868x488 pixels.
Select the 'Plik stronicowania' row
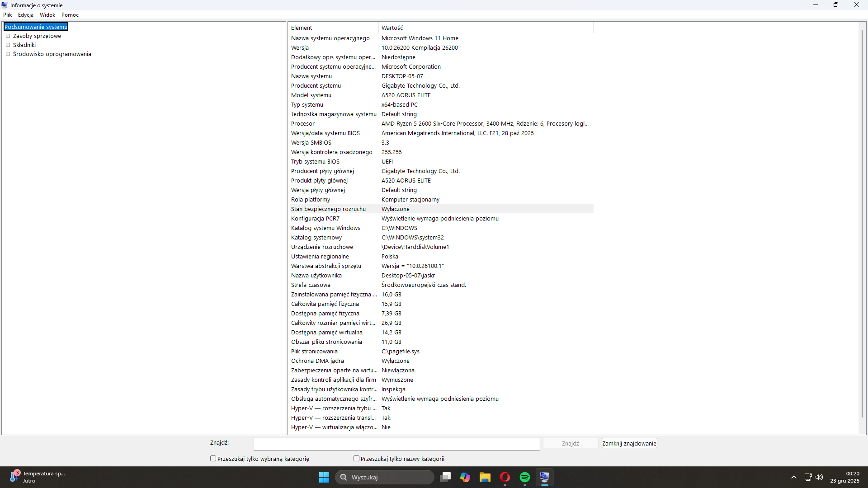tap(441, 352)
